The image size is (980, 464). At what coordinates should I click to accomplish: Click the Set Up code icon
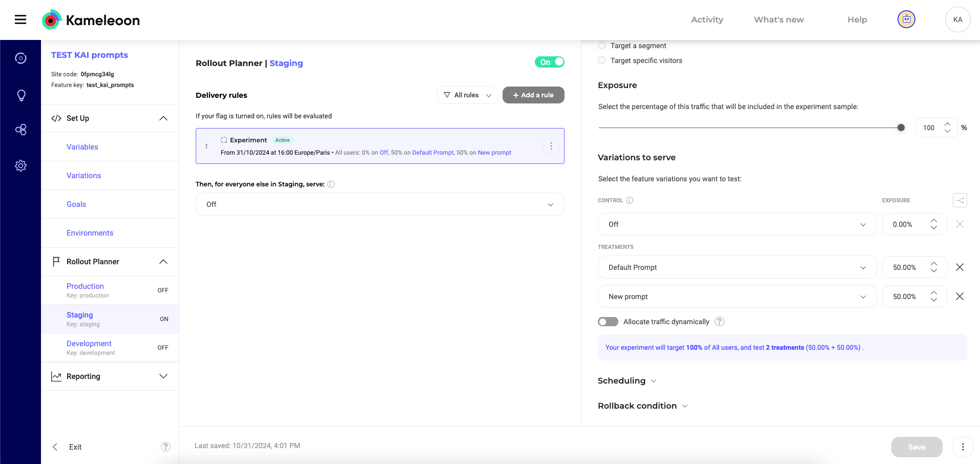pyautogui.click(x=56, y=118)
